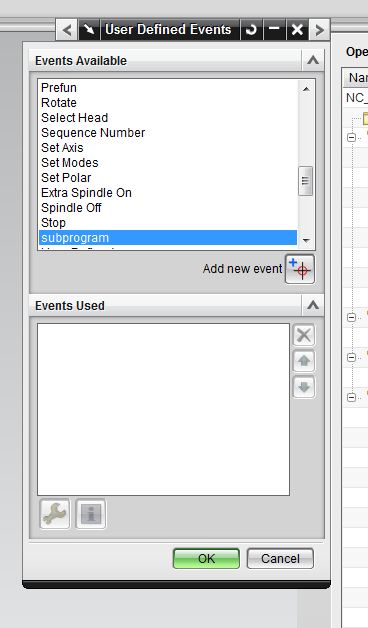Click the Add new event crosshair icon
This screenshot has width=368, height=628.
pyautogui.click(x=300, y=269)
